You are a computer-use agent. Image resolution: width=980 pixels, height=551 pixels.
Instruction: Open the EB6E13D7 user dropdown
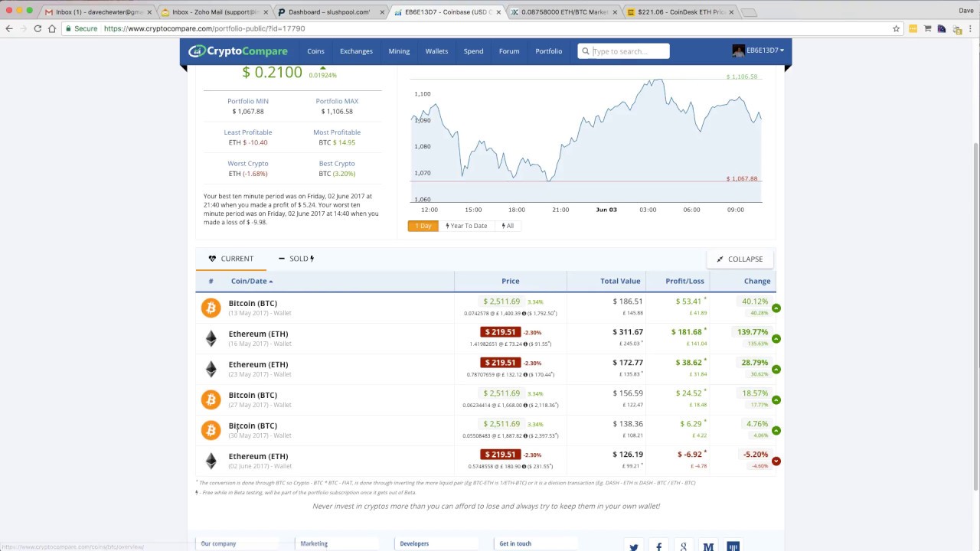click(x=765, y=51)
